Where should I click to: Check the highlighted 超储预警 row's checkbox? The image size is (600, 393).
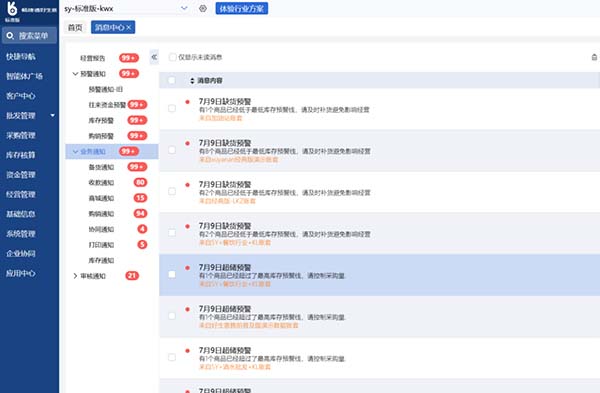(172, 275)
